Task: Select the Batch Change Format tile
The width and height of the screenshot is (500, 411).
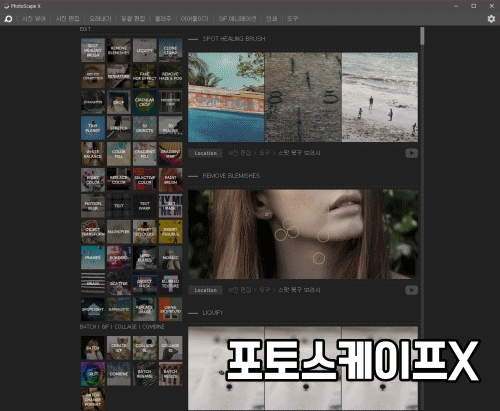Action: (x=93, y=399)
